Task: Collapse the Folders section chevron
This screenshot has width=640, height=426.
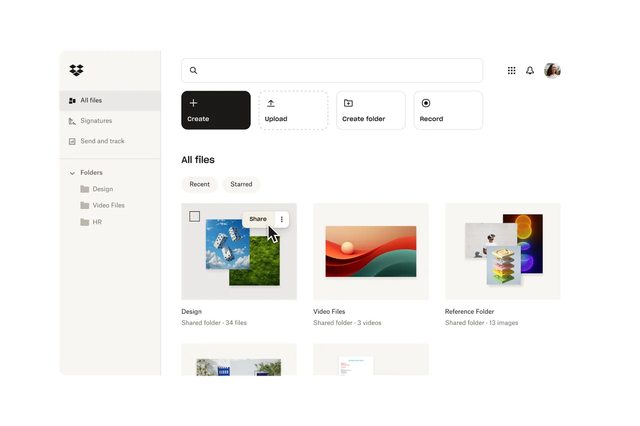Action: click(x=72, y=173)
